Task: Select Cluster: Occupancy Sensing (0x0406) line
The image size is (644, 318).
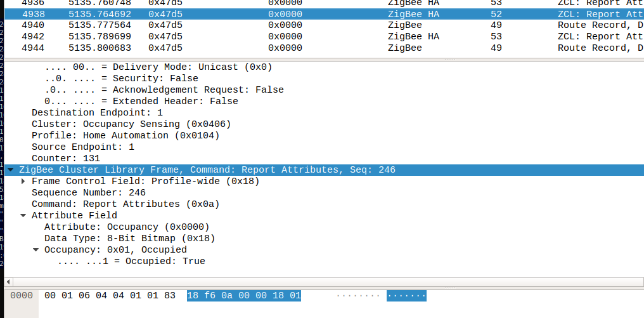Action: 131,124
